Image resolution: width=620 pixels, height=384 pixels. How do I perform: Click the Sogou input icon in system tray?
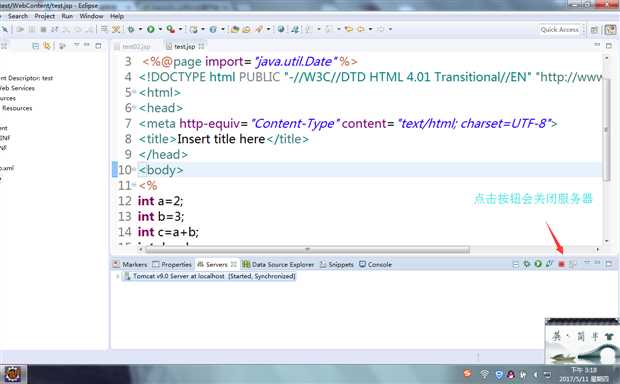(x=467, y=373)
